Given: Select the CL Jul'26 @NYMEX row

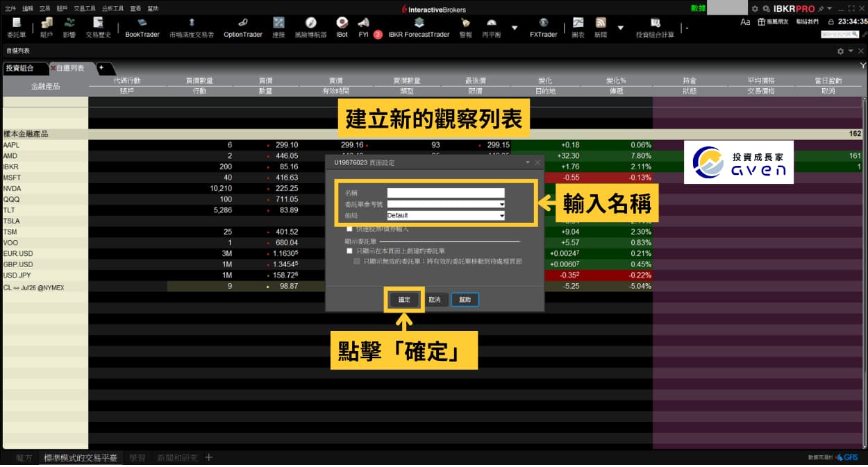Looking at the screenshot, I should (x=433, y=286).
